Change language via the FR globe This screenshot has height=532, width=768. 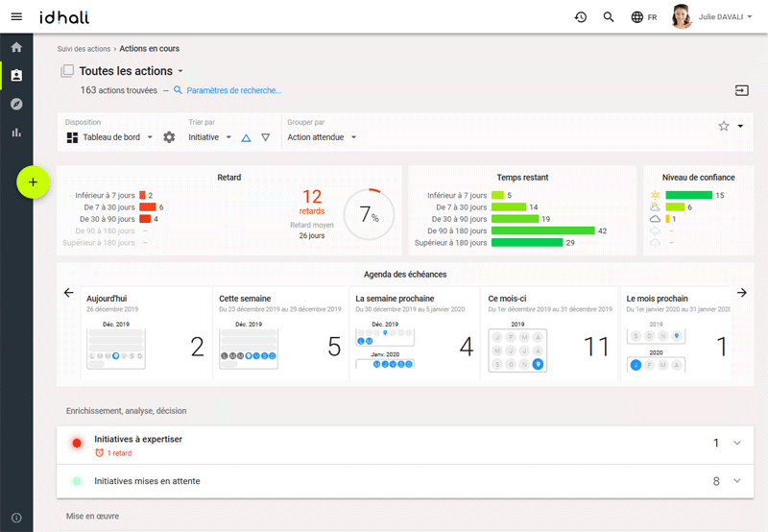tap(643, 17)
